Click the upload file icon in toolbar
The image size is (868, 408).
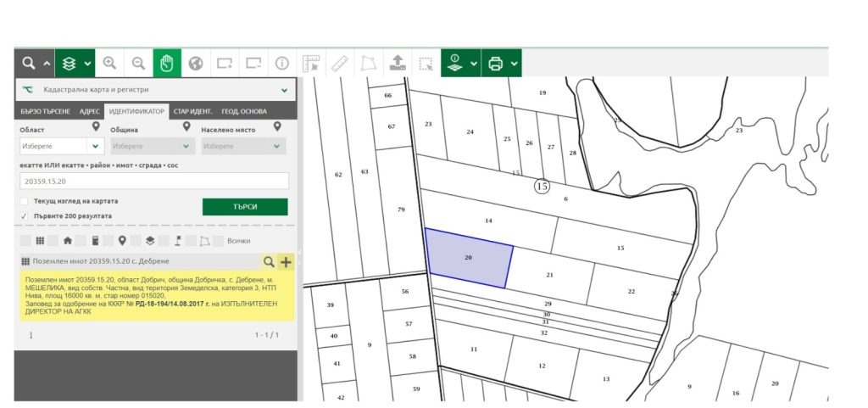(397, 63)
